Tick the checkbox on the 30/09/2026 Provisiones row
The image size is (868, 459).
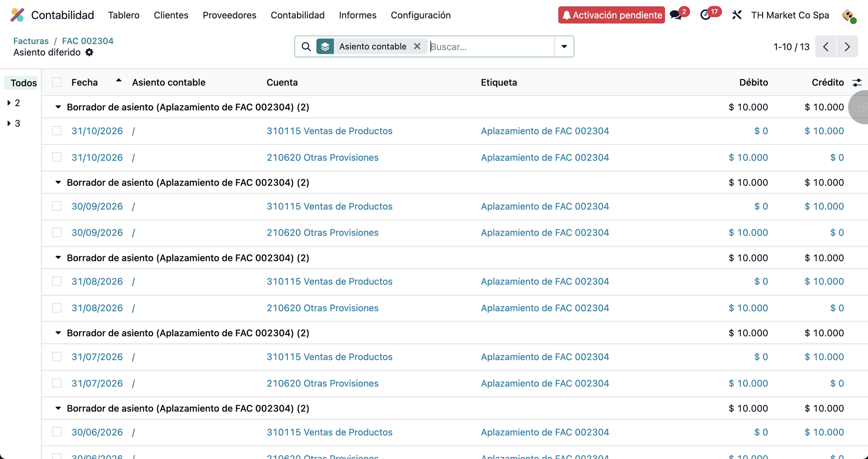[57, 232]
